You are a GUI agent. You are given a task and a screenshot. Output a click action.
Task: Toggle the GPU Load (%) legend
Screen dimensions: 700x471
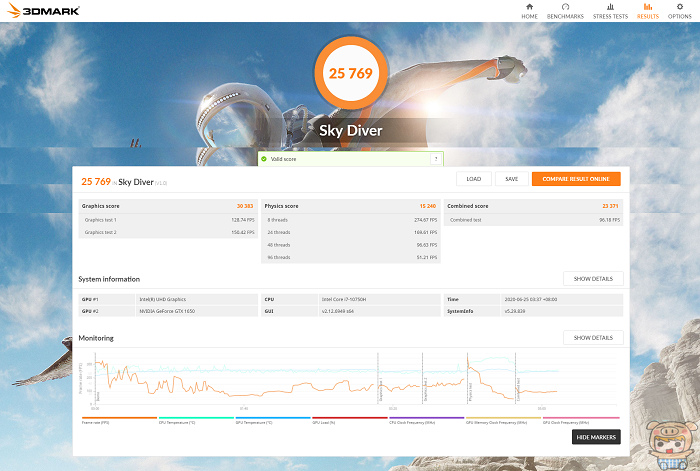pos(350,420)
